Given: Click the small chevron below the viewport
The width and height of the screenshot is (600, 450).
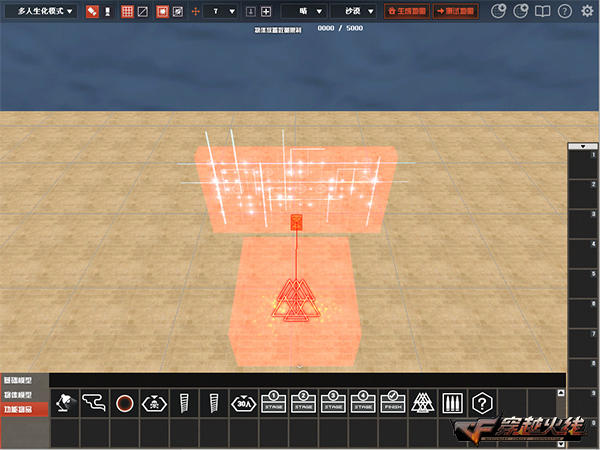Looking at the screenshot, I should (x=300, y=367).
